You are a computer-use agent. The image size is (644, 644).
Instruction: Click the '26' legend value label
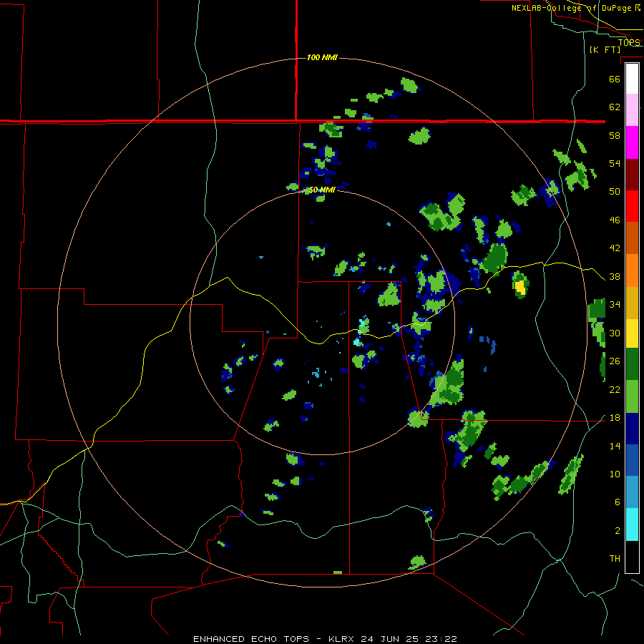(615, 361)
